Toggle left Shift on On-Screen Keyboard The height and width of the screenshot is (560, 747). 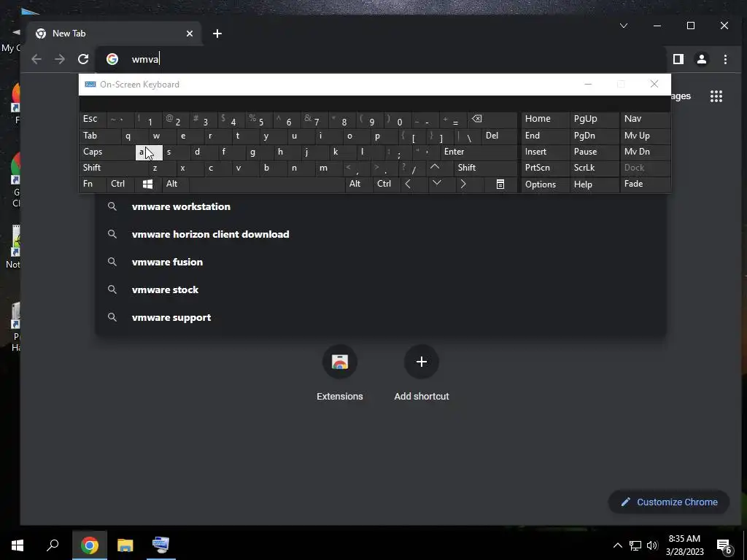pyautogui.click(x=114, y=168)
